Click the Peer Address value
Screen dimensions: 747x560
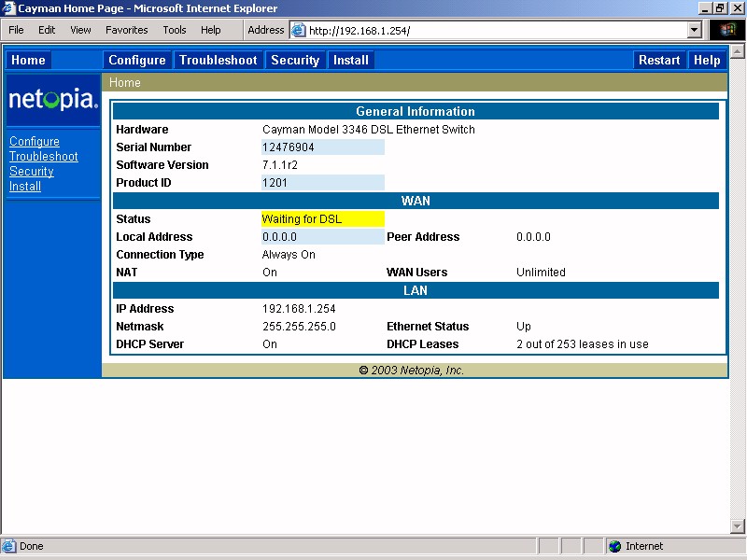click(x=533, y=237)
